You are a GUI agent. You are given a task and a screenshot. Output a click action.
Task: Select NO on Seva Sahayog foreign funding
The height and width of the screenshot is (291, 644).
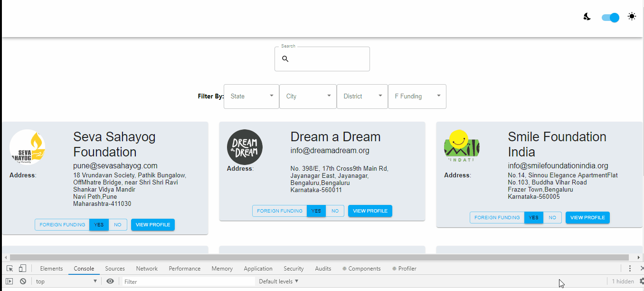pyautogui.click(x=118, y=225)
